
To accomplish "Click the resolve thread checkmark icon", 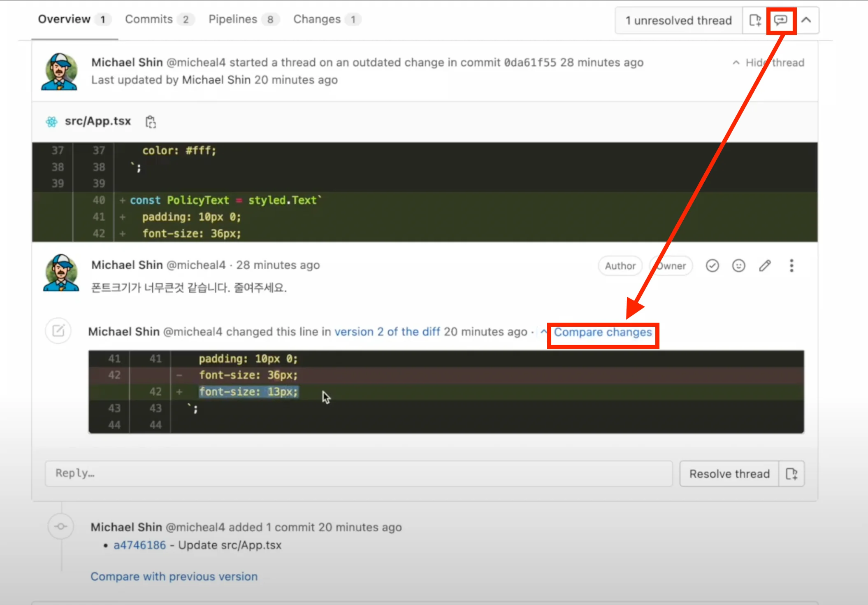I will [x=712, y=266].
